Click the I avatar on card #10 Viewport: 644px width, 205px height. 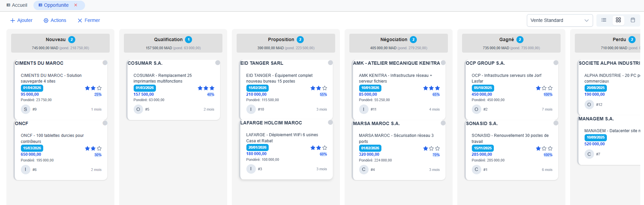click(x=251, y=109)
